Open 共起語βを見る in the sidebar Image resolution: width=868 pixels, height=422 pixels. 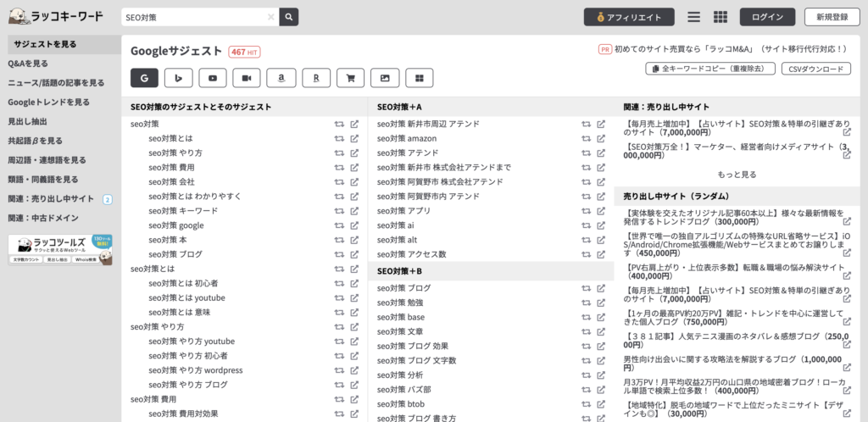(35, 141)
